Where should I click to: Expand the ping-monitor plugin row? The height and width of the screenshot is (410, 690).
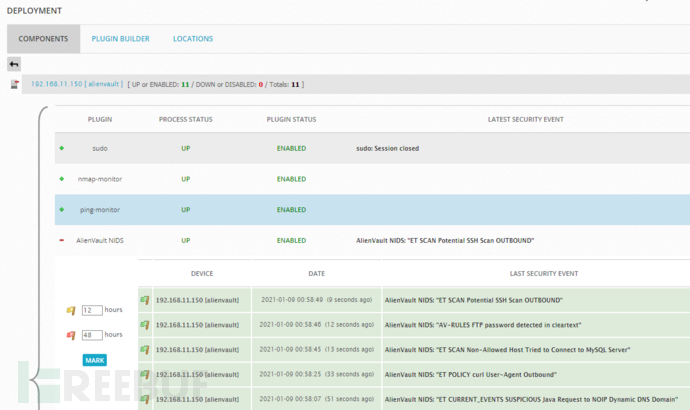pyautogui.click(x=62, y=210)
